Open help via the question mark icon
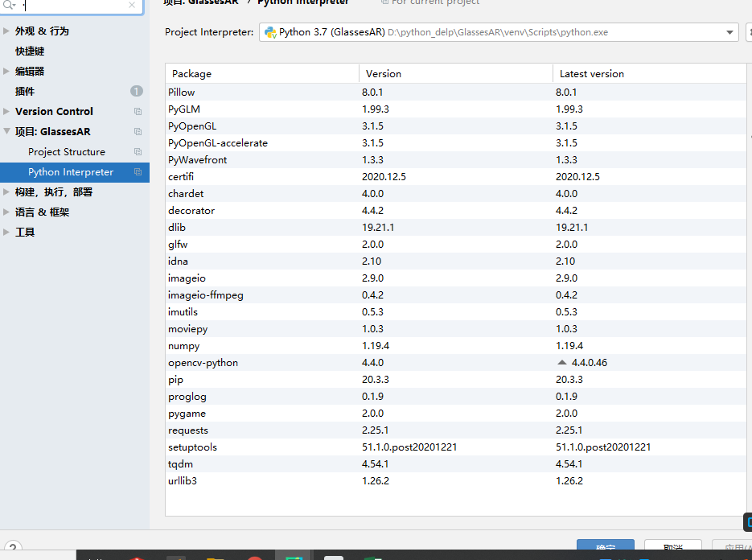The image size is (752, 560). coord(13,546)
